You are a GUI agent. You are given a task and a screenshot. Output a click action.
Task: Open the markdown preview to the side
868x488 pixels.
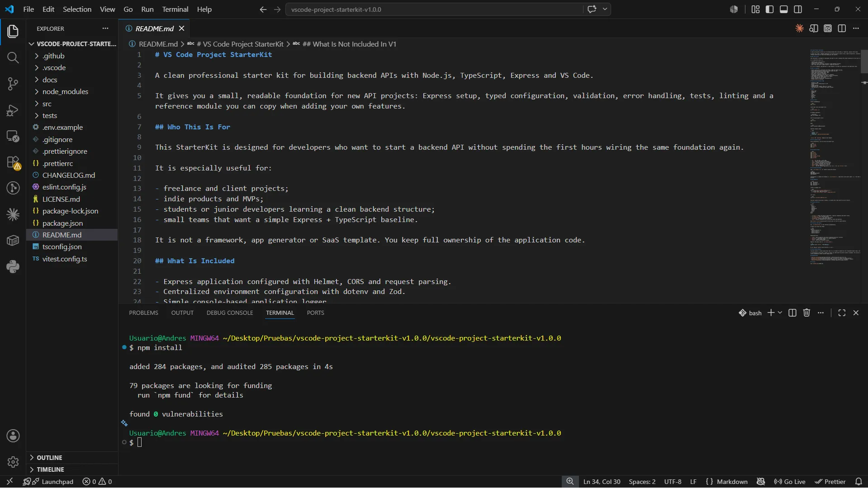813,28
